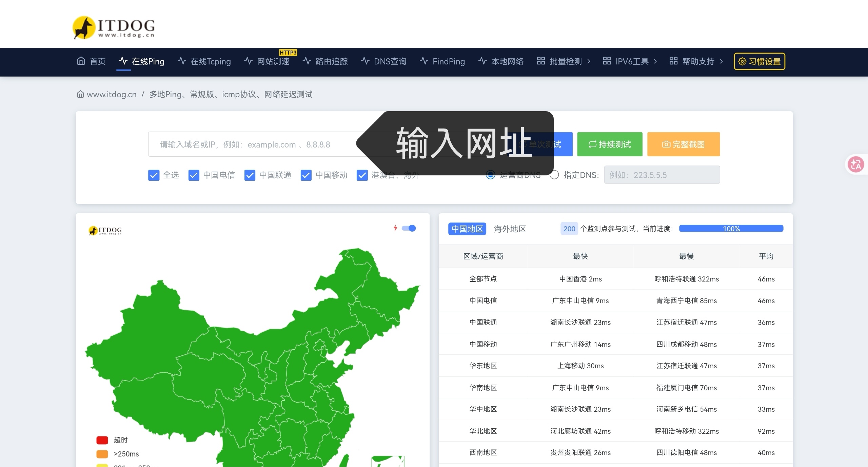
Task: Click the home icon in the breadcrumb
Action: pos(80,94)
